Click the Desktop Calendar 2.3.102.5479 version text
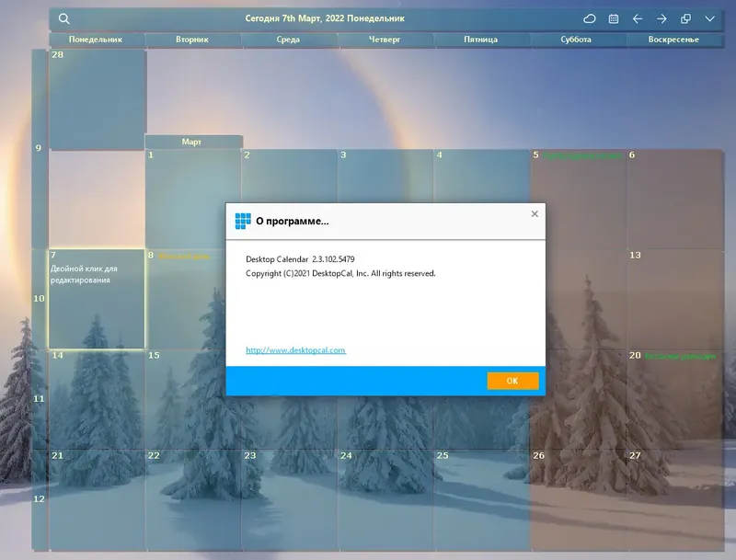 [301, 259]
